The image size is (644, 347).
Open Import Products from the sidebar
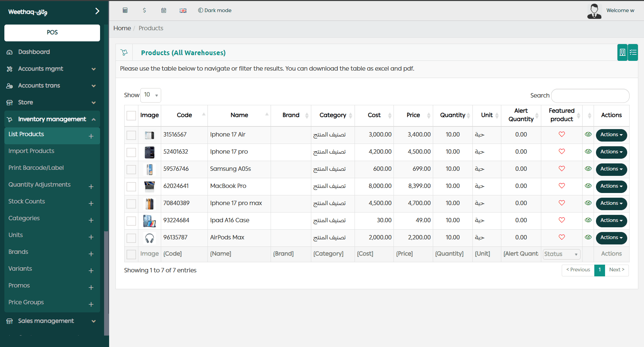(31, 151)
